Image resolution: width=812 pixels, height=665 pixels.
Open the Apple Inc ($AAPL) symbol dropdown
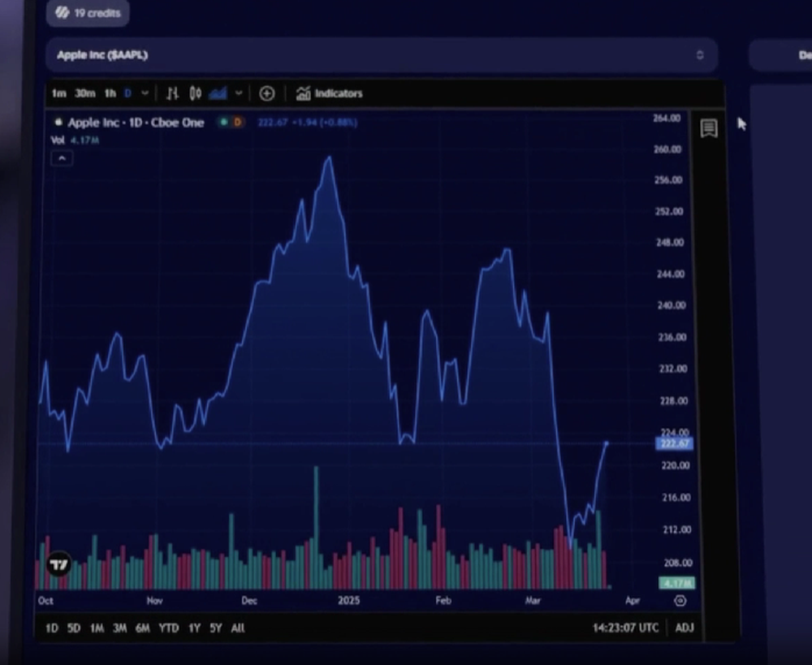380,55
